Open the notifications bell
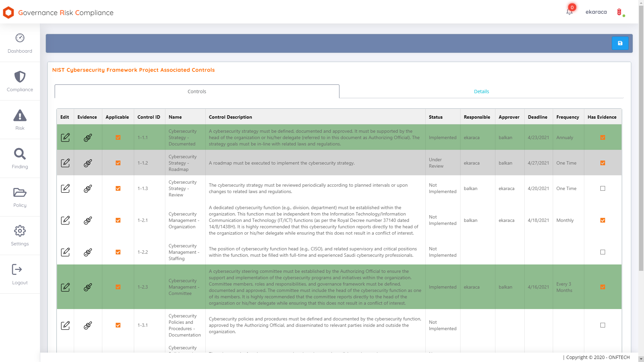644x362 pixels. pos(569,12)
